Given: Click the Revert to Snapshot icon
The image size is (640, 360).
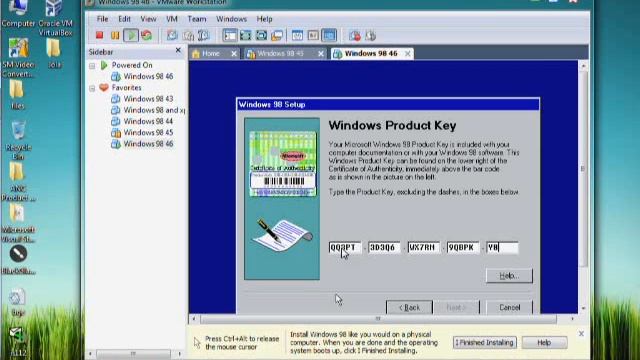Looking at the screenshot, I should click(x=188, y=35).
